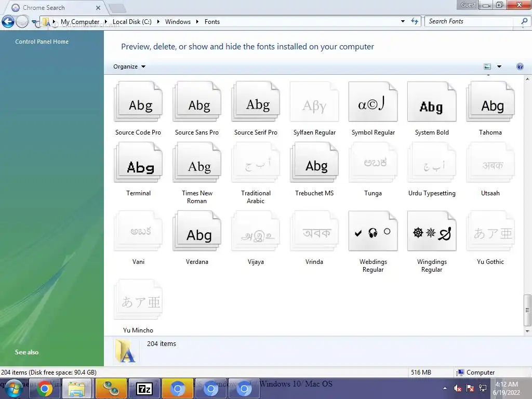532x399 pixels.
Task: Select the Tunga font icon
Action: pos(373,162)
